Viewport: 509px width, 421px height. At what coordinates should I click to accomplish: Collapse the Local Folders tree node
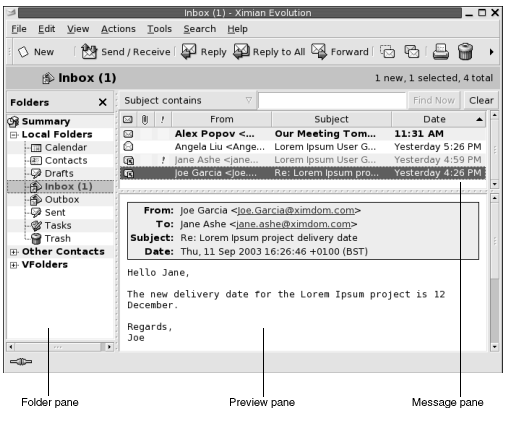14,135
